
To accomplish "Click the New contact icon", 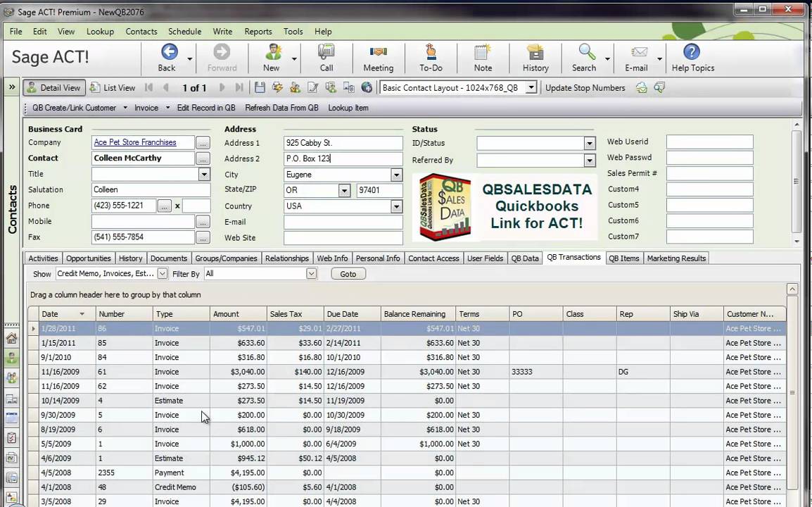I will coord(272,52).
